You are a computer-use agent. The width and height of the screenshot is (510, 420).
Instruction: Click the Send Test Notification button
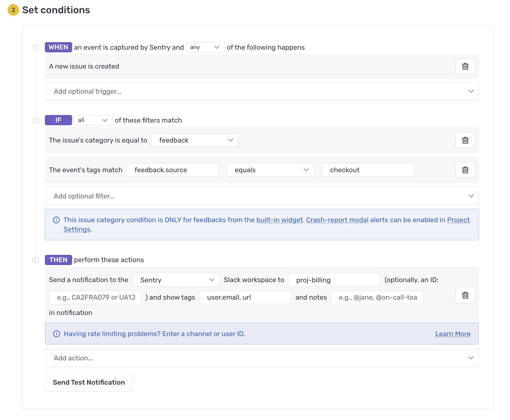click(x=89, y=382)
